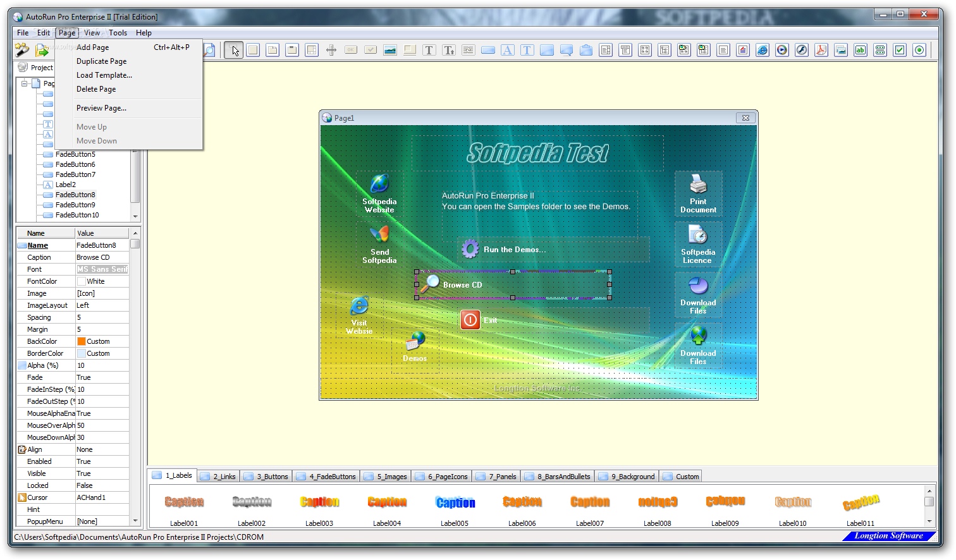Image resolution: width=956 pixels, height=560 pixels.
Task: Choose the fade button tool icon
Action: click(488, 50)
